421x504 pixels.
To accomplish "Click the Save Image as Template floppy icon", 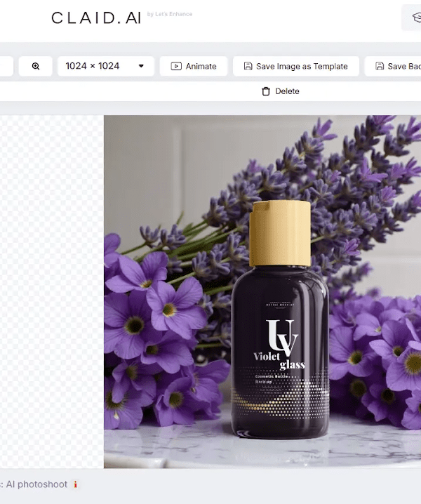I will pos(248,66).
